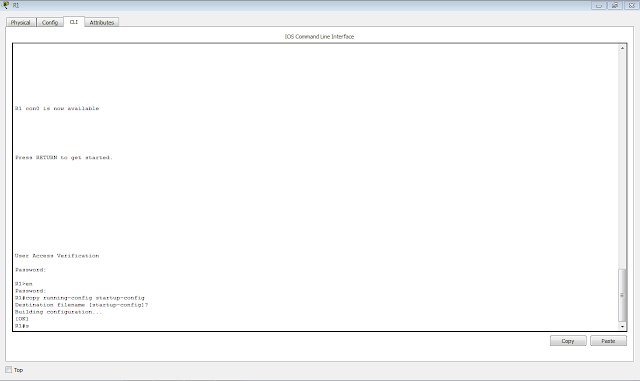Click the 'IOS Command Line Interface' heading
The image size is (640, 381).
tap(319, 36)
